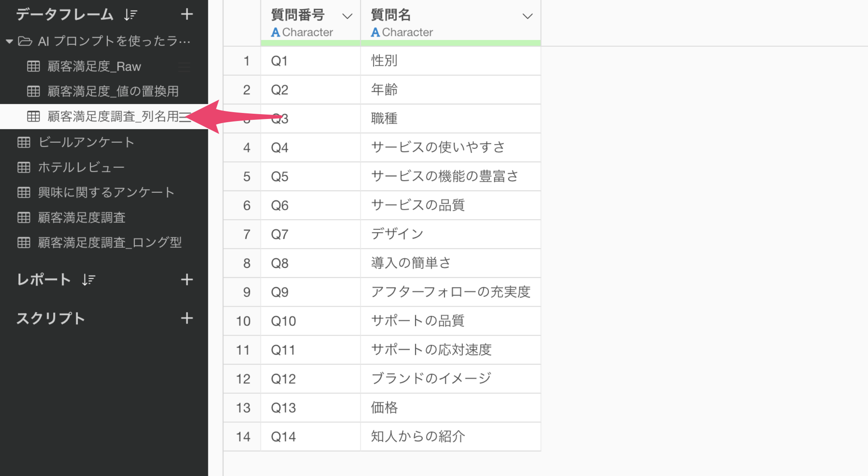The height and width of the screenshot is (476, 868).
Task: Add a new script with plus icon
Action: tap(187, 318)
